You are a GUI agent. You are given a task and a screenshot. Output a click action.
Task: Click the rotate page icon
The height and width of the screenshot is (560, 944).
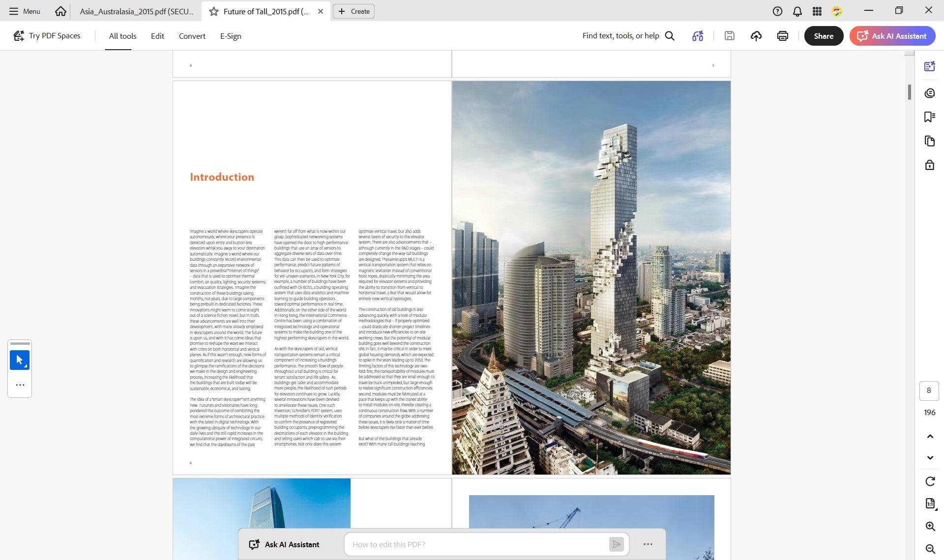[x=930, y=481]
